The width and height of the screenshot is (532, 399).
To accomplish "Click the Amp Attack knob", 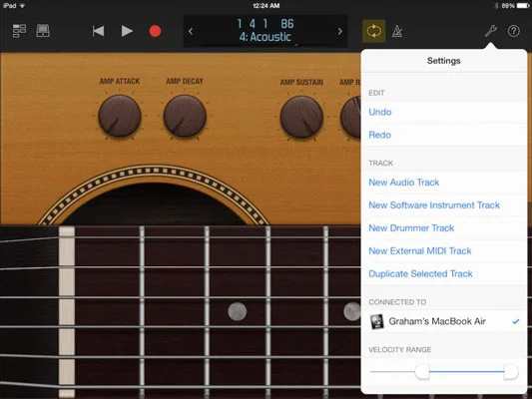I will (120, 116).
